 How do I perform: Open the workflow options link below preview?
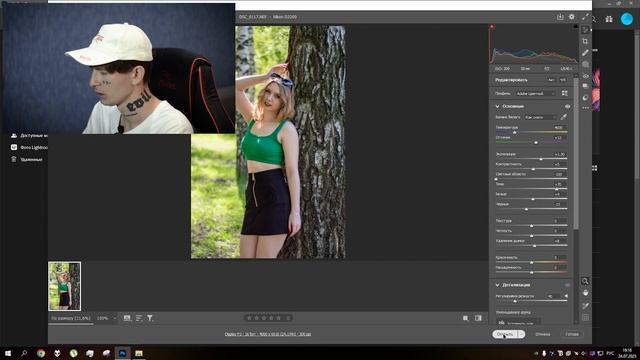[268, 334]
